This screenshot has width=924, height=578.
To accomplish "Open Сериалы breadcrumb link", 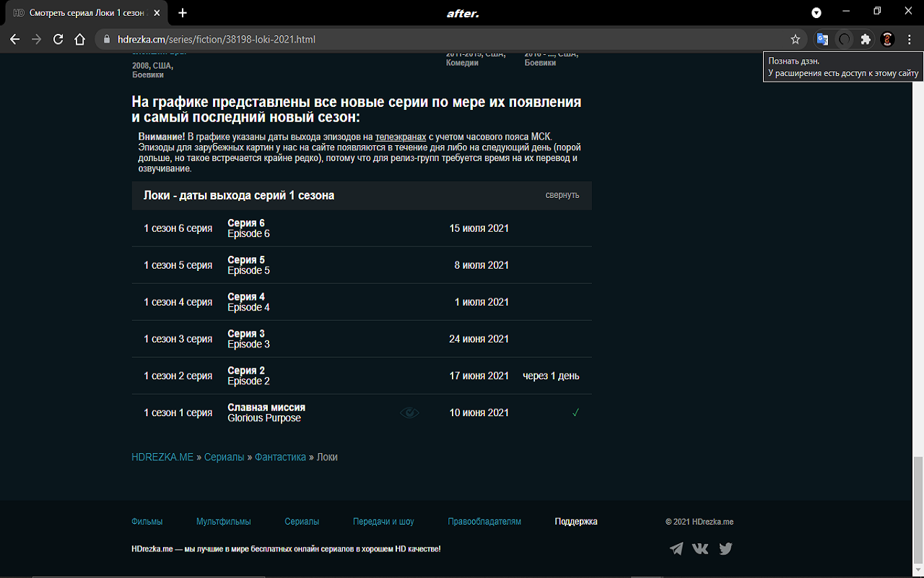I will click(x=225, y=457).
